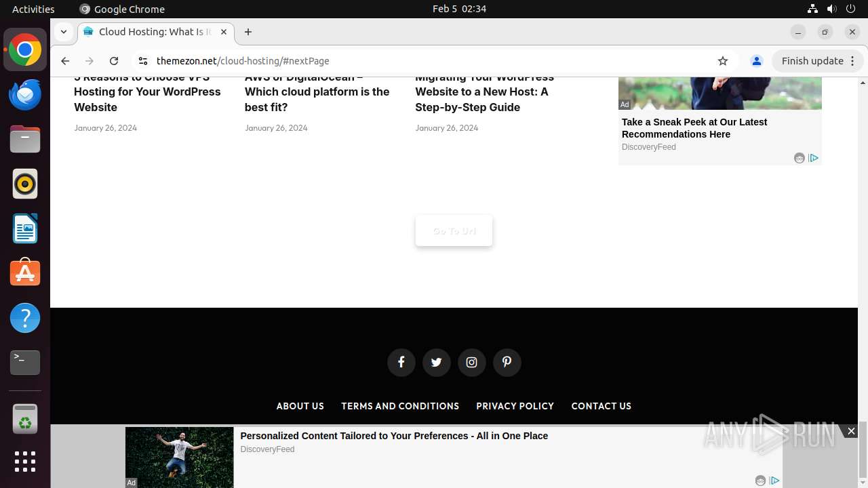Open the Twitter social icon in footer
868x488 pixels.
[x=436, y=362]
